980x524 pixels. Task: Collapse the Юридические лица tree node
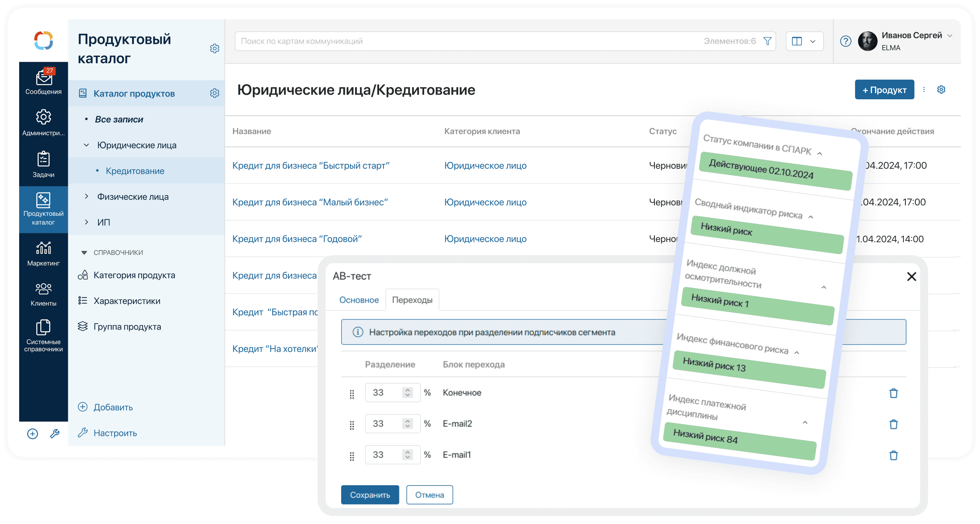[87, 145]
